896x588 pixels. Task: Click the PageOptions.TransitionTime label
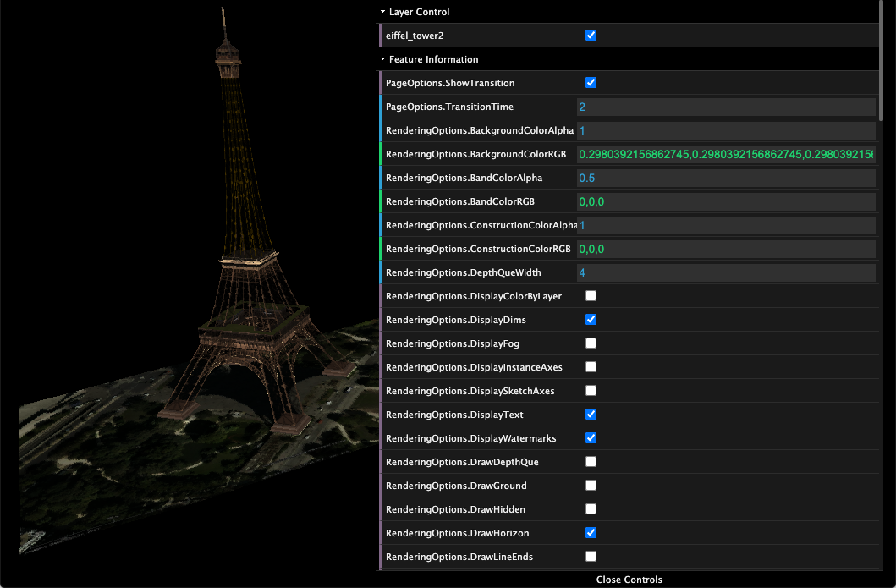click(x=450, y=107)
